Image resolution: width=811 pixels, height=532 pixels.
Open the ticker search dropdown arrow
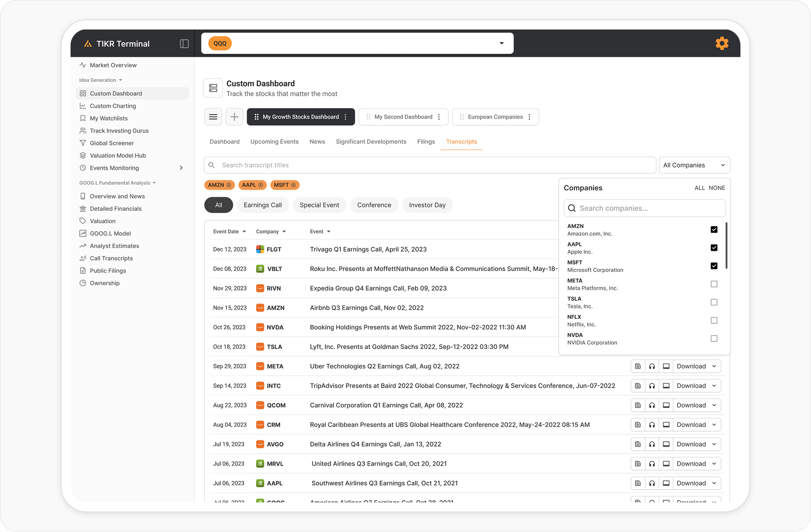tap(502, 43)
